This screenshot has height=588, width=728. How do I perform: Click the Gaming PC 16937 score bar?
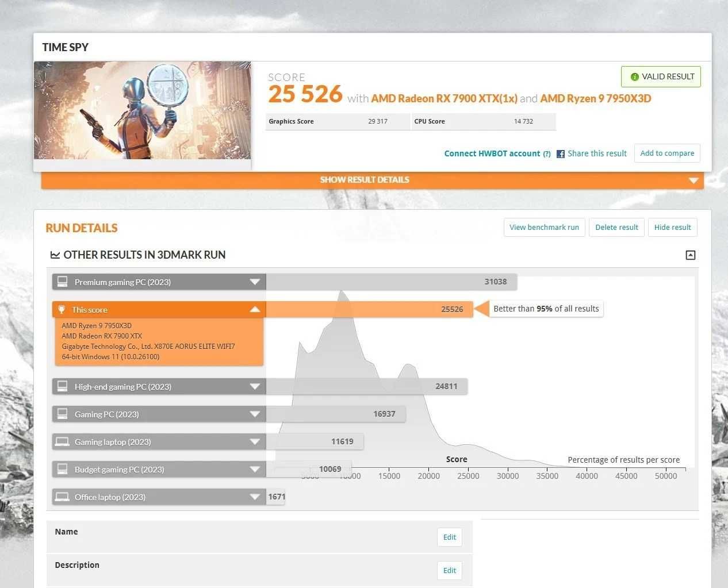[x=336, y=414]
